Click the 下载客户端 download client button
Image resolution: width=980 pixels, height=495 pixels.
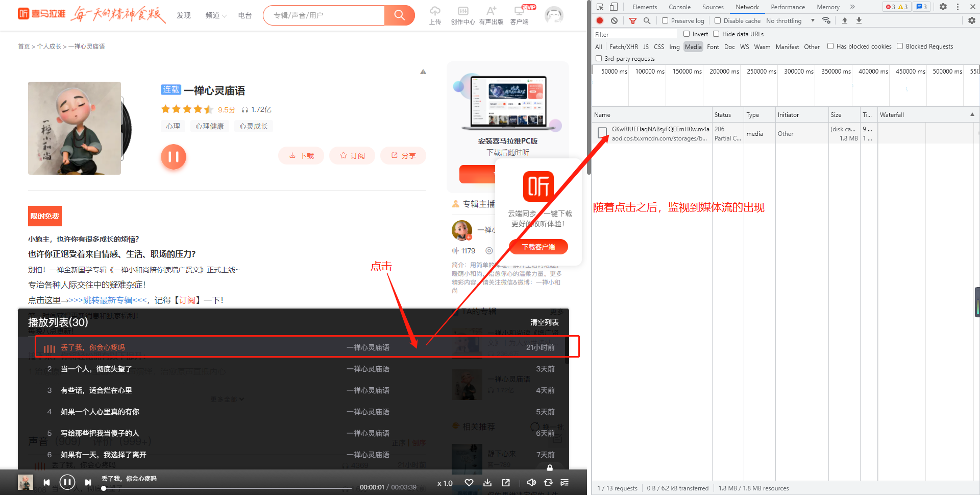538,247
